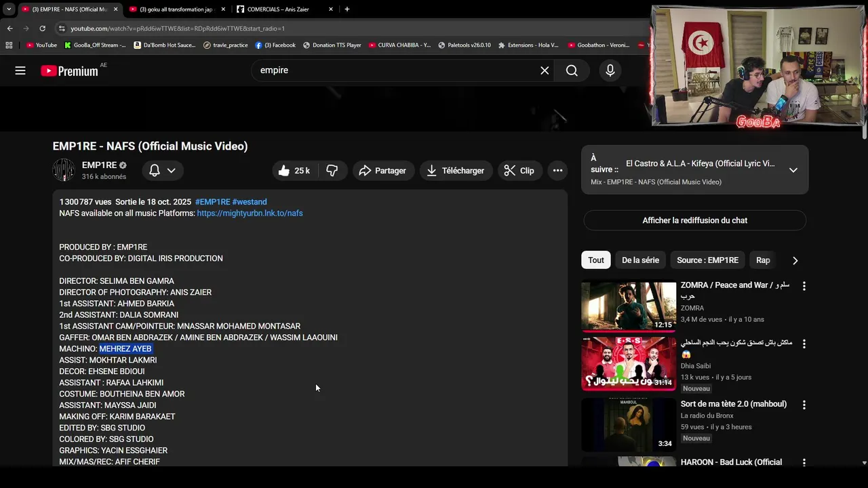
Task: Open YouTube bookmark in bookmarks bar
Action: (41, 45)
